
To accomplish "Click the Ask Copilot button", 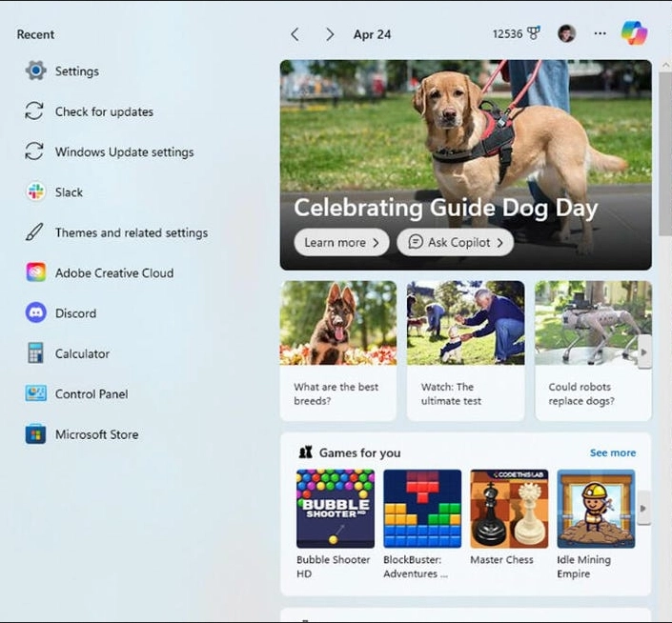I will 455,242.
